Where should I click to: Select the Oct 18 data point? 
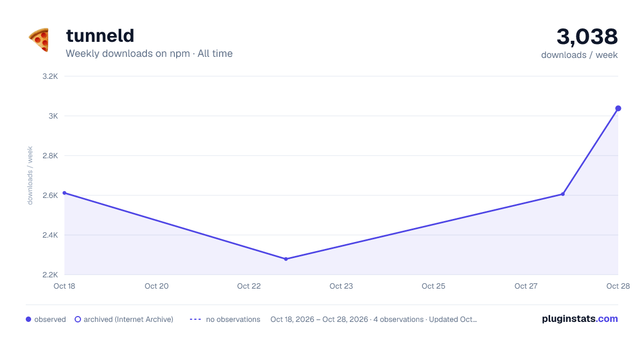pos(64,193)
